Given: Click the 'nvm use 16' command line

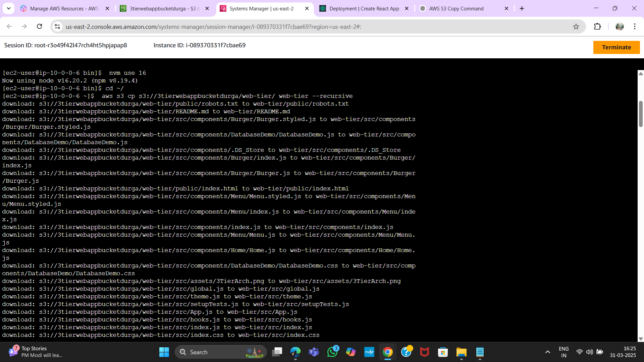Looking at the screenshot, I should tap(74, 73).
